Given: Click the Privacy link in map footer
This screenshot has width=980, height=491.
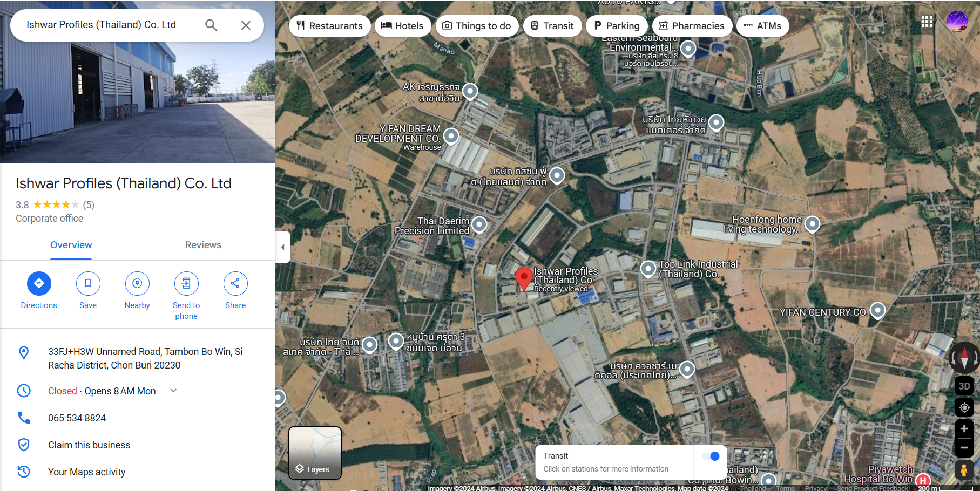Looking at the screenshot, I should tap(816, 488).
